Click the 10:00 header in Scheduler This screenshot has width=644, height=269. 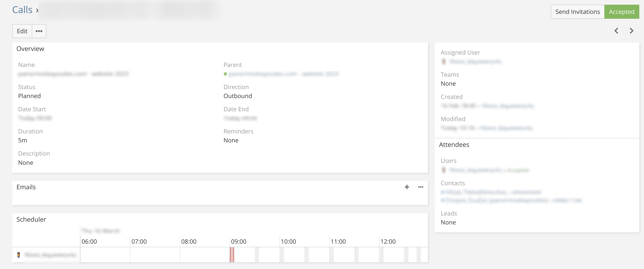pyautogui.click(x=288, y=242)
